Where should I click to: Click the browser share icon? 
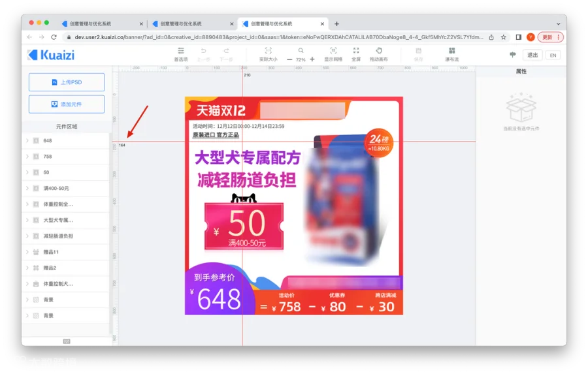click(491, 37)
